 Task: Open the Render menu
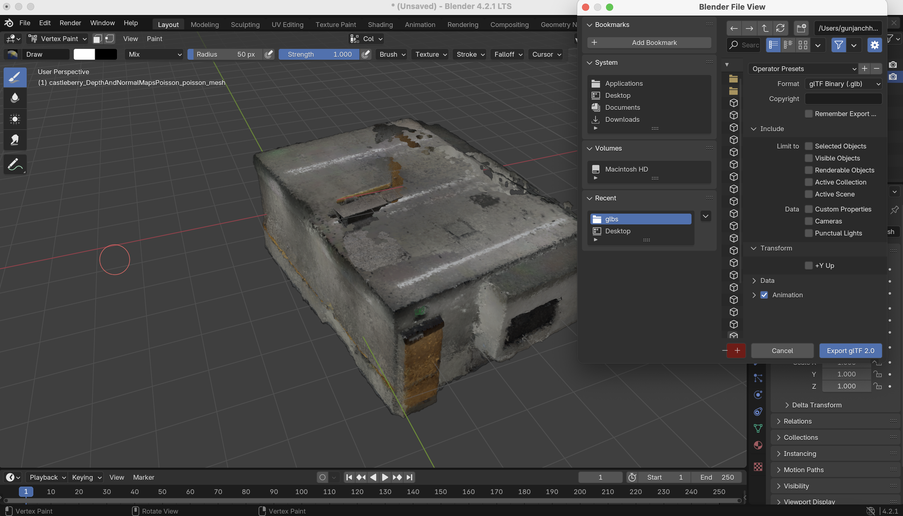click(x=70, y=23)
